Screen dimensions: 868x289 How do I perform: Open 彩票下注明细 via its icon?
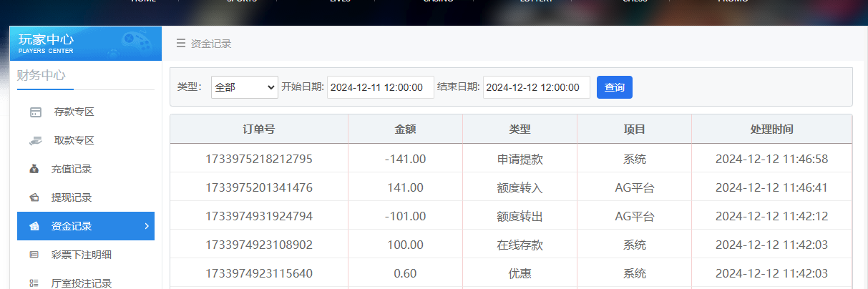pos(34,255)
